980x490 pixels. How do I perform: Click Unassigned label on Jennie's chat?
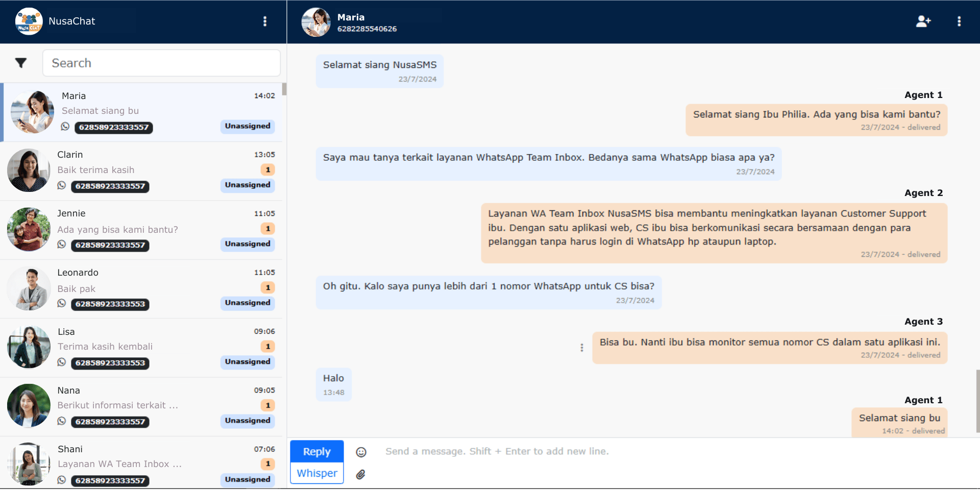pos(248,244)
